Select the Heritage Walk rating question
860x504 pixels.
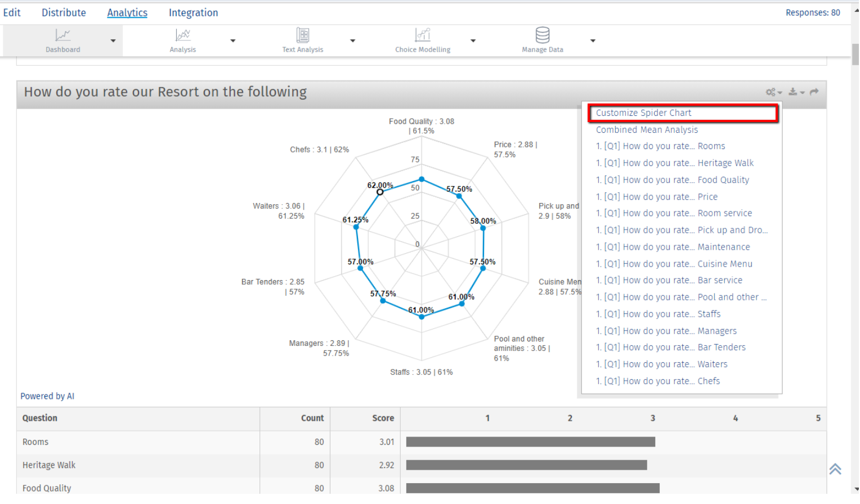pos(675,163)
